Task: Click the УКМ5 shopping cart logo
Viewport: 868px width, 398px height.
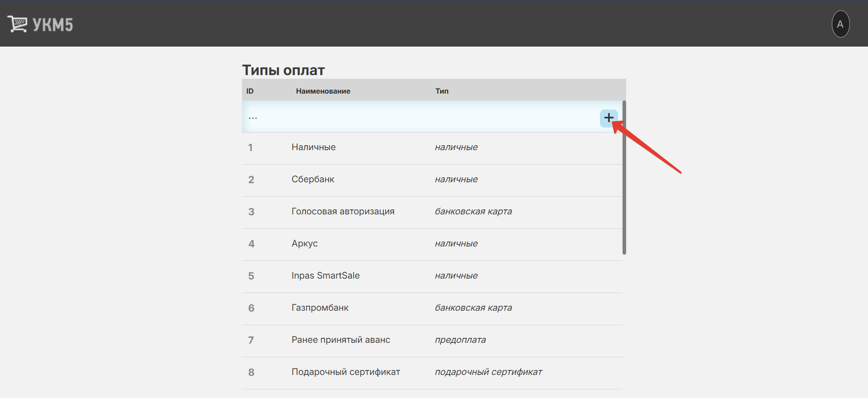Action: (x=17, y=24)
